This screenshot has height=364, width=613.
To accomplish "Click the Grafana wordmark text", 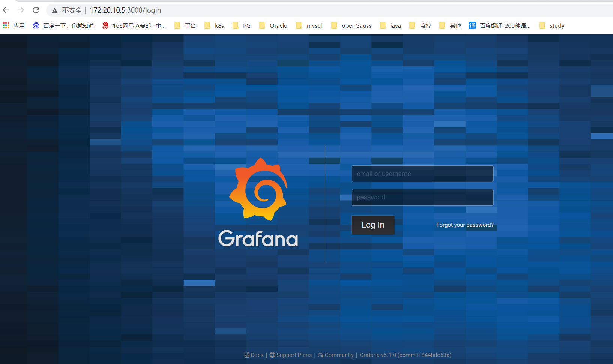I will 258,238.
